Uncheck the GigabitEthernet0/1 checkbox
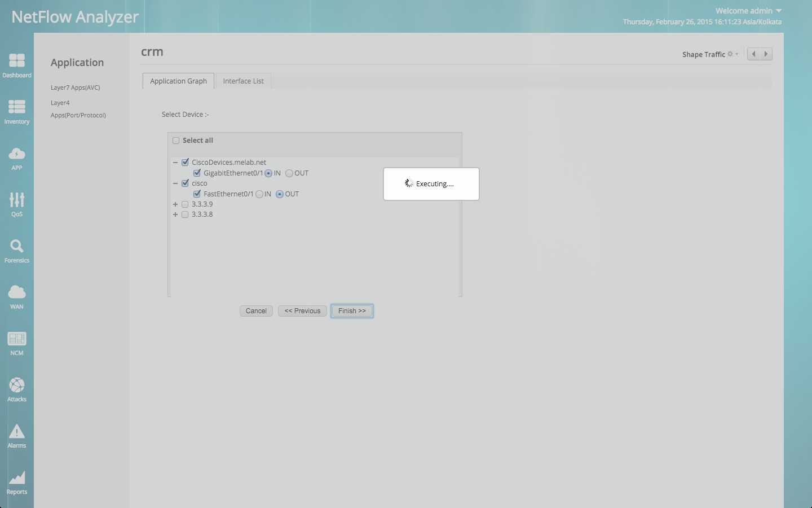This screenshot has height=508, width=812. (197, 173)
